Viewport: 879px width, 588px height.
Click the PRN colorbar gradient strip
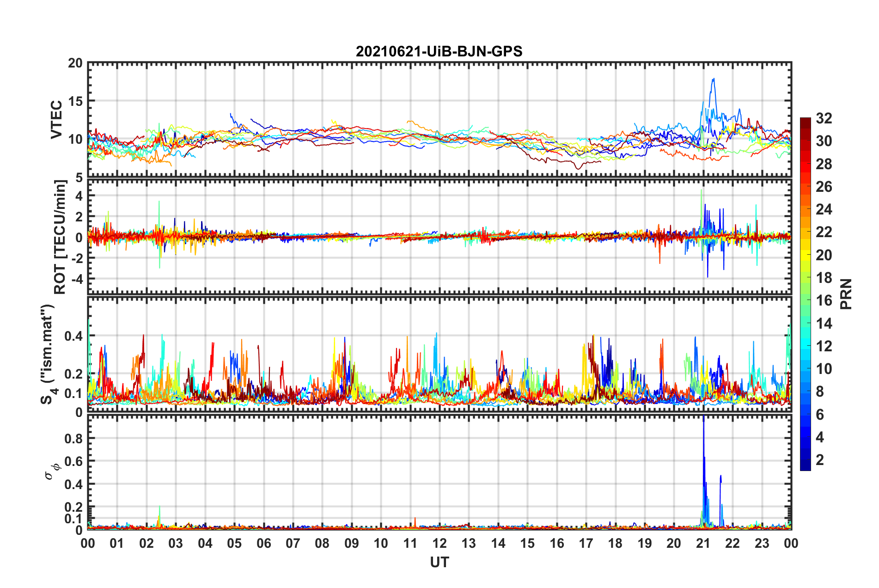[806, 294]
